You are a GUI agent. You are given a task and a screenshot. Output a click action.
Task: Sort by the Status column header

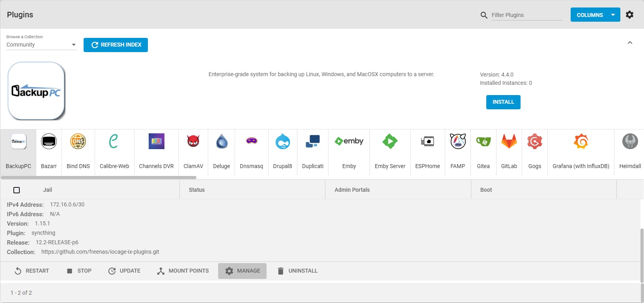[197, 190]
